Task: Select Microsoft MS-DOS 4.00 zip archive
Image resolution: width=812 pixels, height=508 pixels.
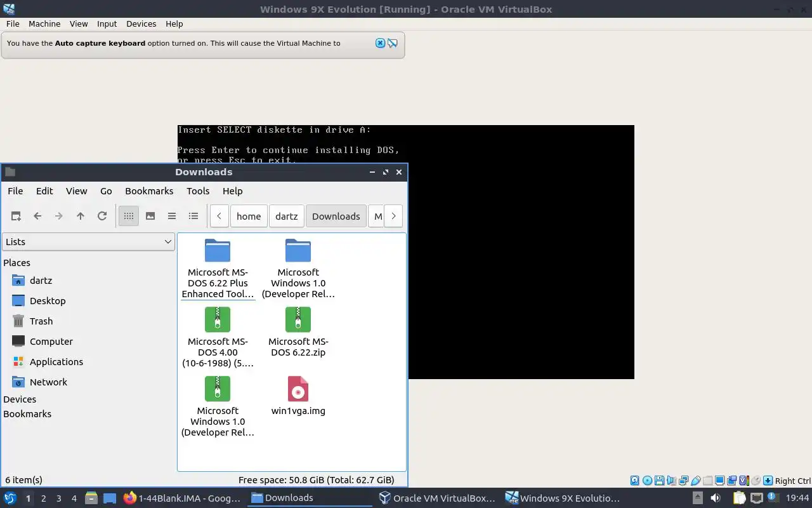Action: click(218, 337)
